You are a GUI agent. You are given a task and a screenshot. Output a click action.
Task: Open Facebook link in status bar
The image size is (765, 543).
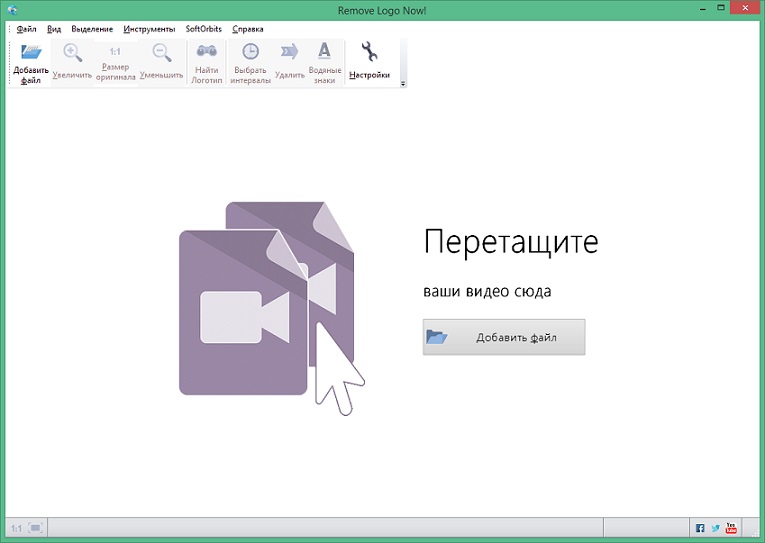coord(700,528)
